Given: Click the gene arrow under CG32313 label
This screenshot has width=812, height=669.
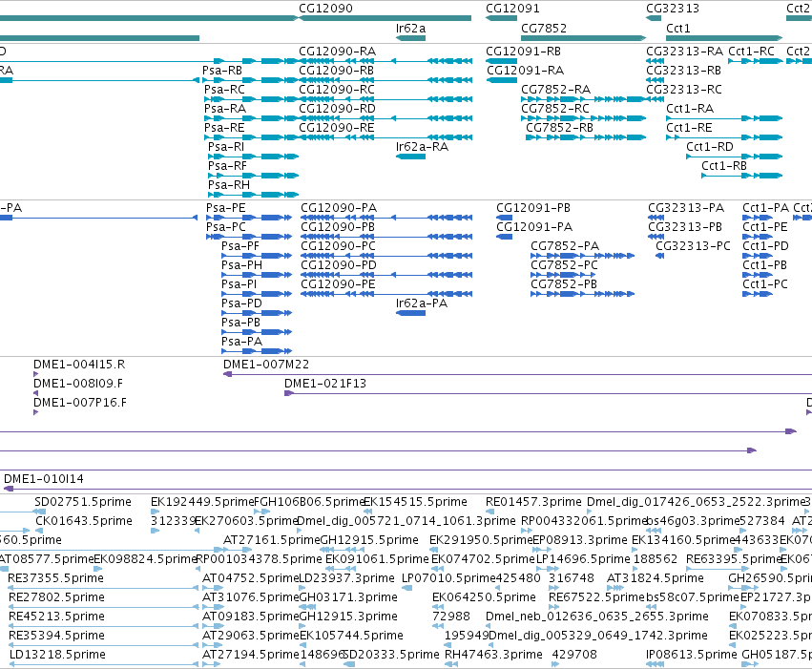Looking at the screenshot, I should point(654,18).
